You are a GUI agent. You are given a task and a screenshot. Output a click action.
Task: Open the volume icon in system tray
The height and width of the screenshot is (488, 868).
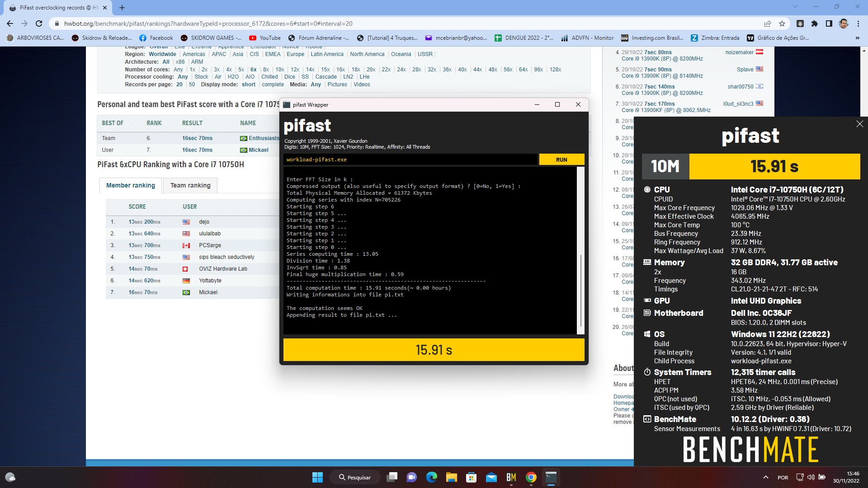pyautogui.click(x=811, y=477)
